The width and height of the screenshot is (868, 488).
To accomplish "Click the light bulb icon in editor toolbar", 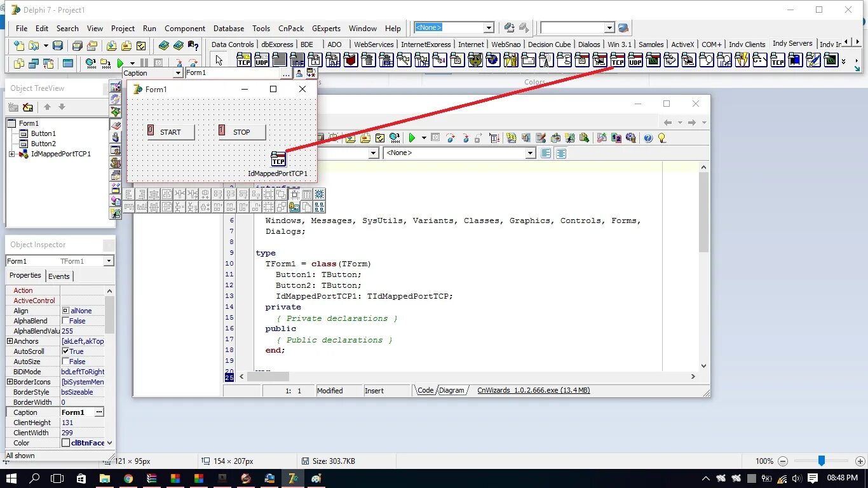I will click(661, 138).
